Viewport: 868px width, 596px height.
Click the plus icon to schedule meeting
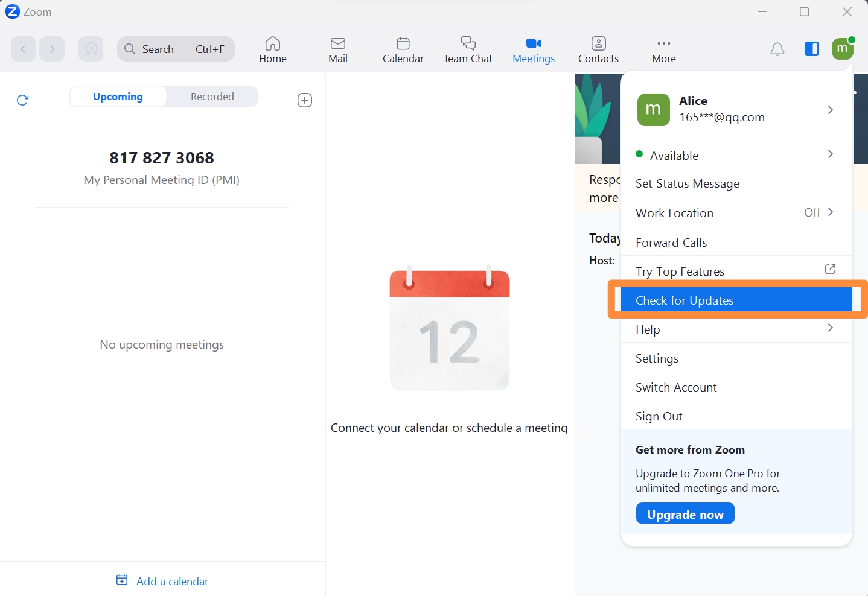[305, 100]
